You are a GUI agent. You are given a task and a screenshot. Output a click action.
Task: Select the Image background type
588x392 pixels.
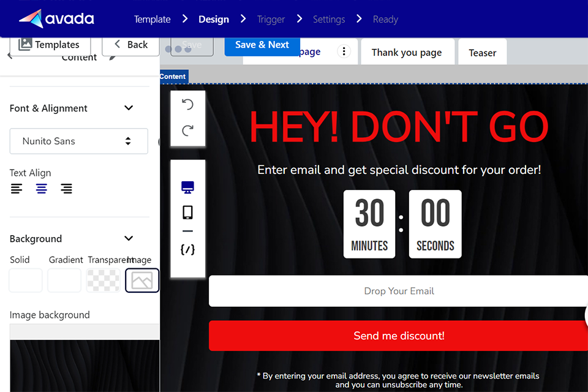click(x=142, y=280)
